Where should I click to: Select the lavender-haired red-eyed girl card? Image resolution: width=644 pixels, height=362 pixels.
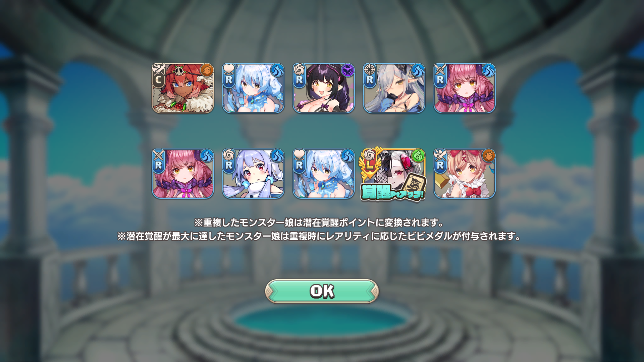(x=253, y=174)
